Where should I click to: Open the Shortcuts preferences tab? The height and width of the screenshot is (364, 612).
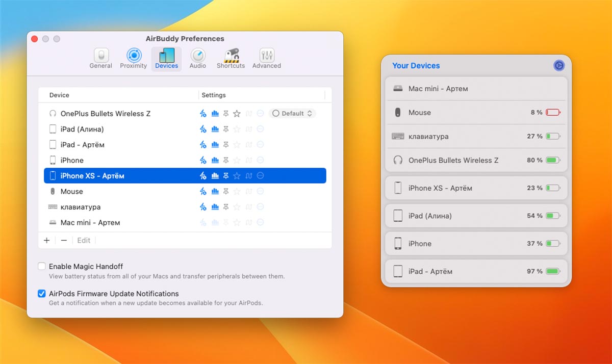(x=231, y=59)
